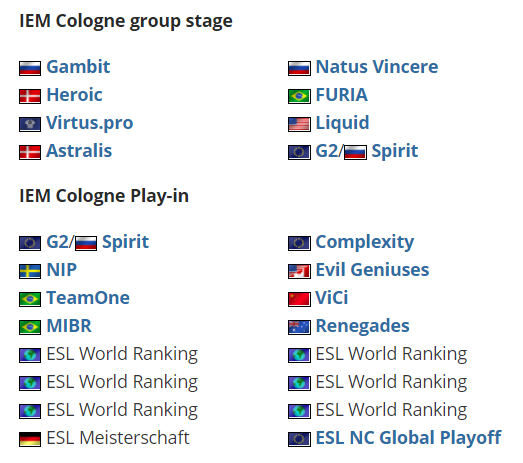Viewport: 523px width, 463px height.
Task: Click the CIS flag icon beside Virtus.pro
Action: [30, 124]
